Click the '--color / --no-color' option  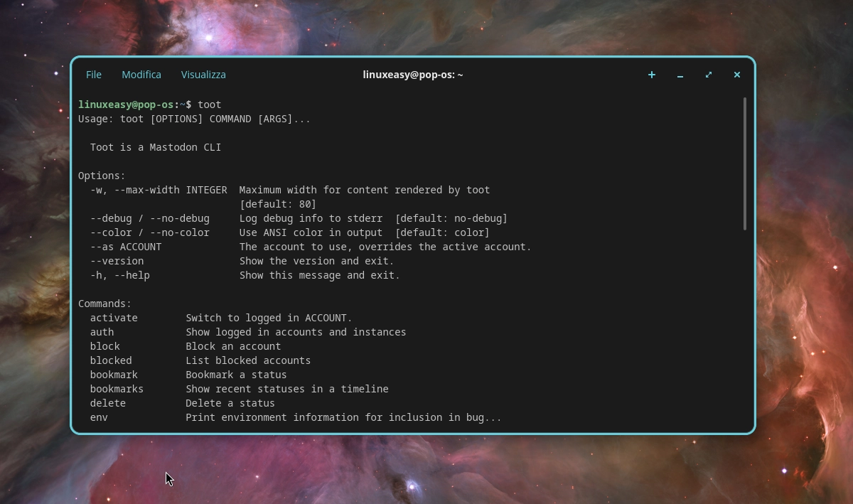pos(150,232)
